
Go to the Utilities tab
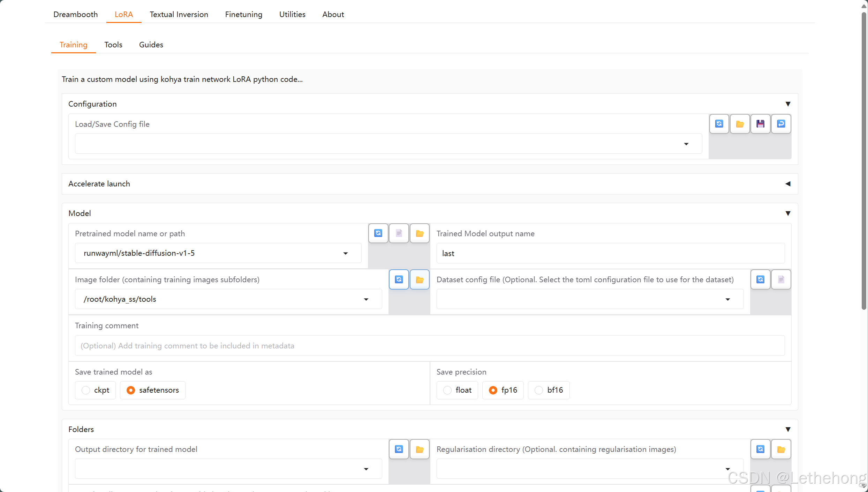pos(292,14)
